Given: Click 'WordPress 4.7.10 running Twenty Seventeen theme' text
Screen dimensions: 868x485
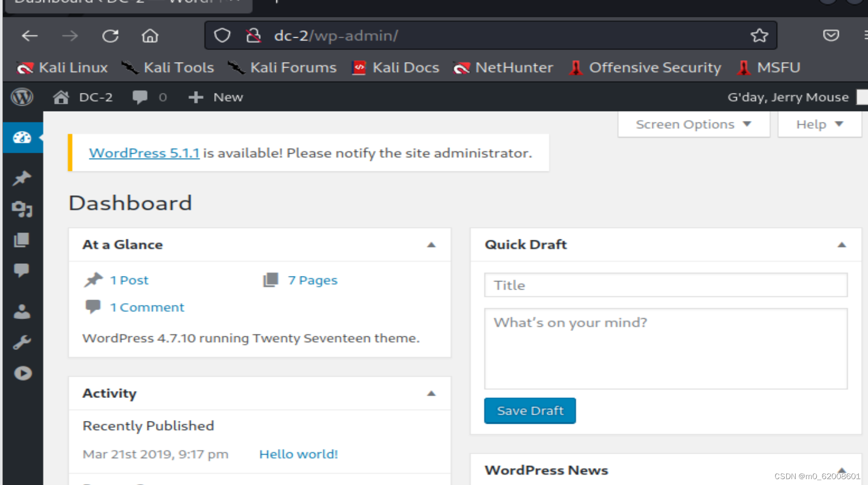Looking at the screenshot, I should pos(251,338).
